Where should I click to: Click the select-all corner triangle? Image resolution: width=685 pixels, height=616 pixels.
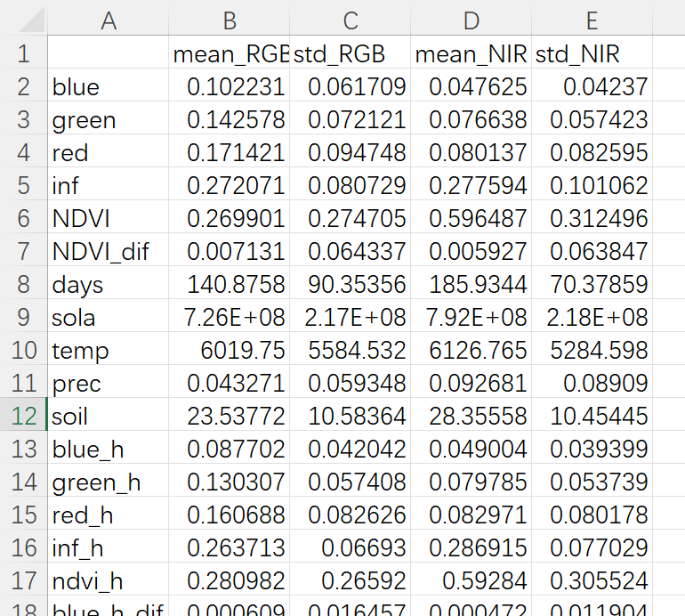31,20
